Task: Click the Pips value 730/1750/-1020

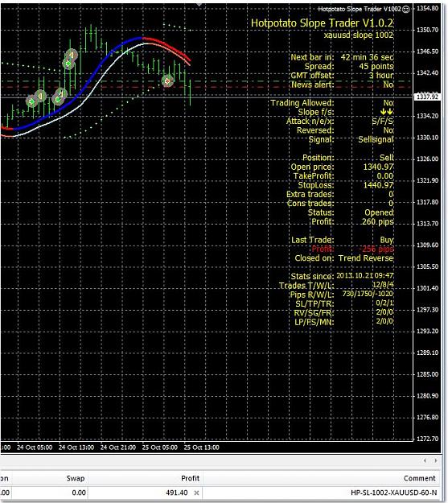Action: click(x=368, y=294)
